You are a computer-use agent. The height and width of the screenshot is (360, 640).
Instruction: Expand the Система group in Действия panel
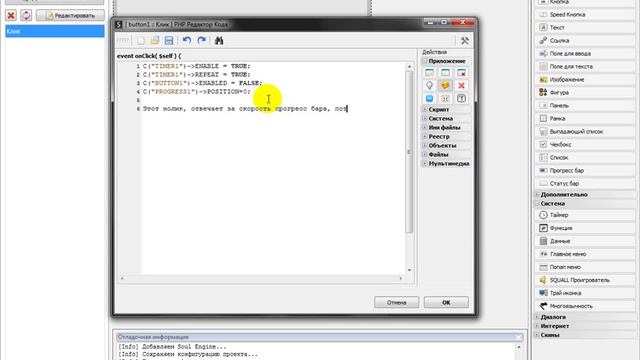tap(425, 118)
